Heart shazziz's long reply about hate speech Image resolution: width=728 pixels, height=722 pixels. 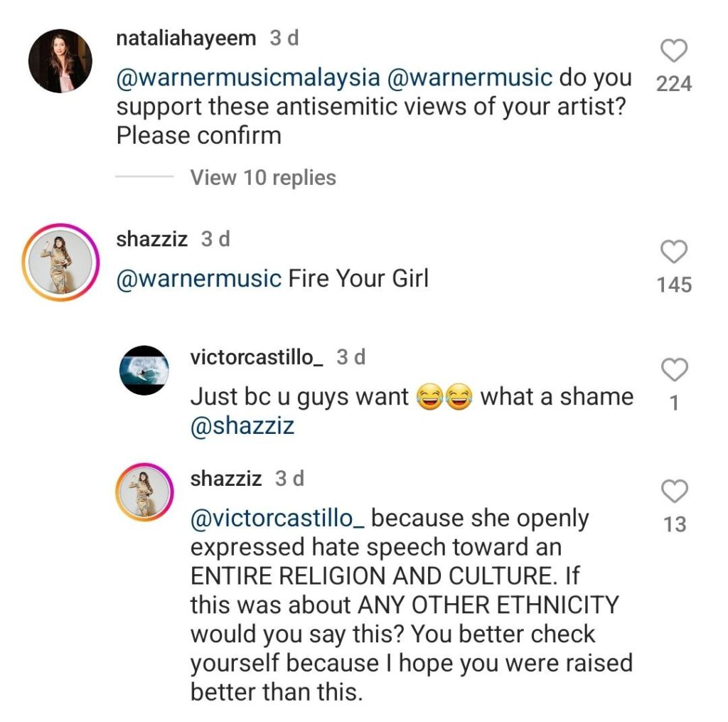point(674,492)
